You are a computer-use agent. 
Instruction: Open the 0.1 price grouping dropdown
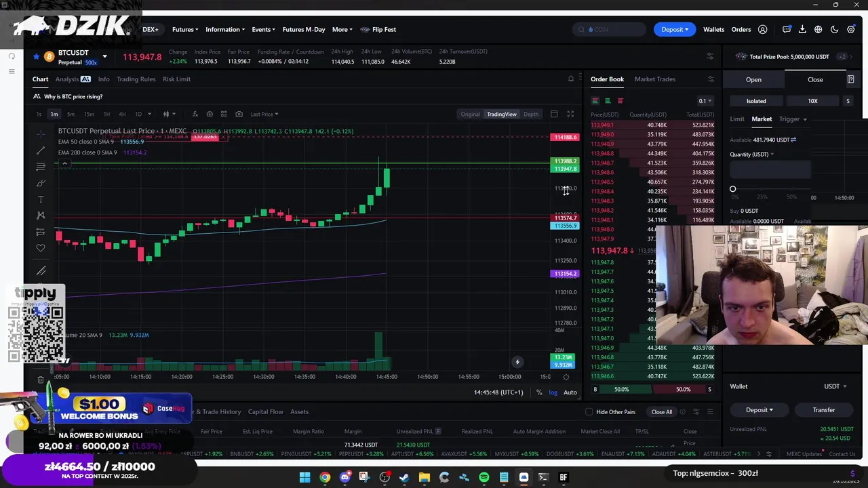tap(705, 101)
